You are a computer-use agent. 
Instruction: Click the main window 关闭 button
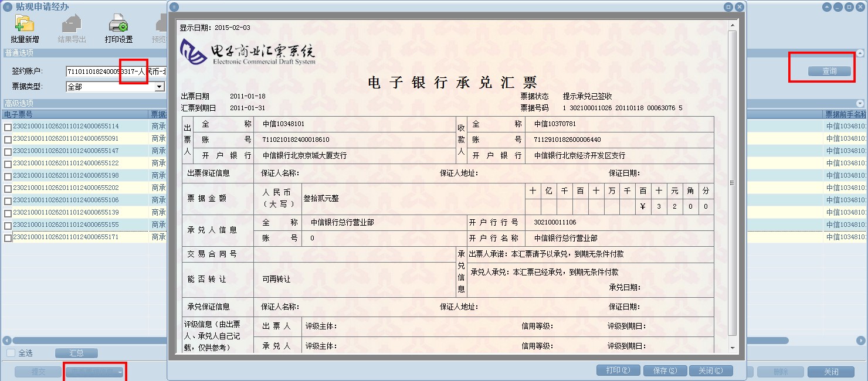click(831, 372)
